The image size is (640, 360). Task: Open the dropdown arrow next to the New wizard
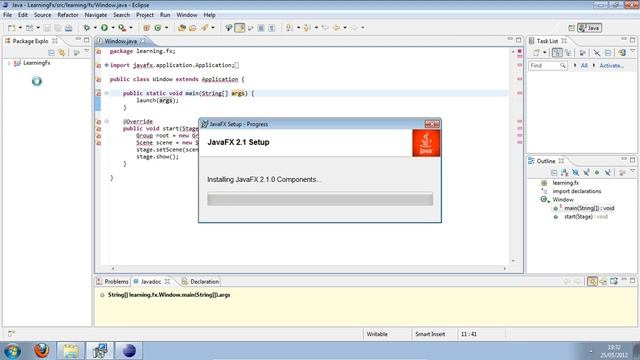(x=20, y=28)
